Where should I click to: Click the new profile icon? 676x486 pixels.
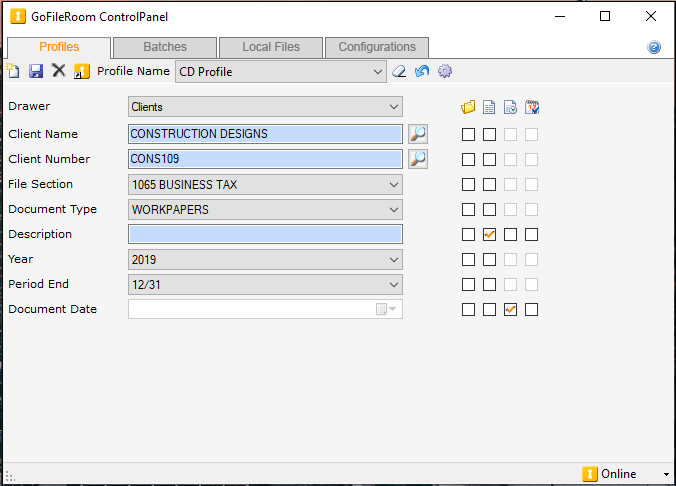tap(13, 71)
